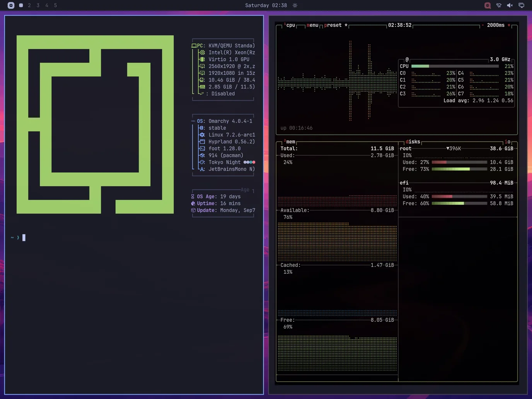Increase btop update interval with plus
Screen dimensions: 532x399
pos(509,25)
